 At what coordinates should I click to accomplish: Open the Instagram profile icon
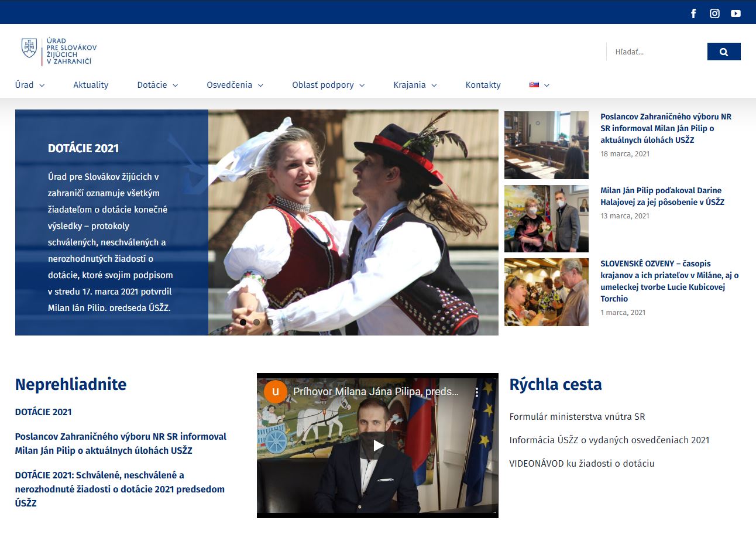(x=714, y=13)
